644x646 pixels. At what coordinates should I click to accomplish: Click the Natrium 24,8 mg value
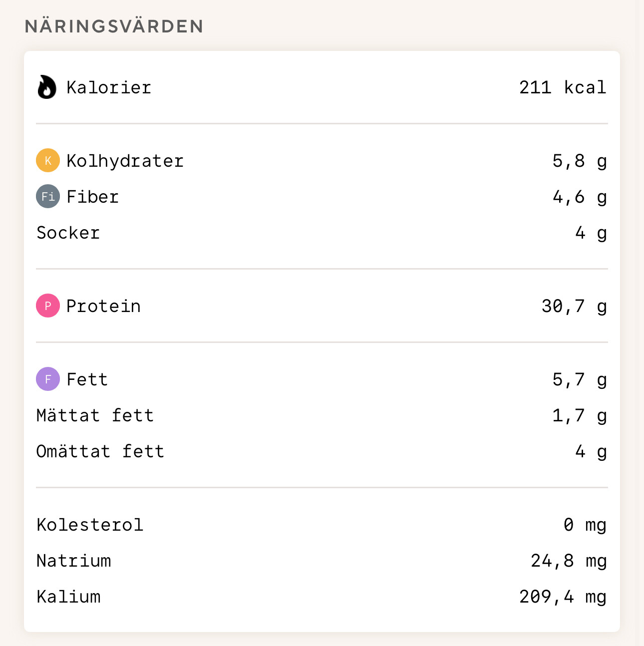tap(569, 561)
